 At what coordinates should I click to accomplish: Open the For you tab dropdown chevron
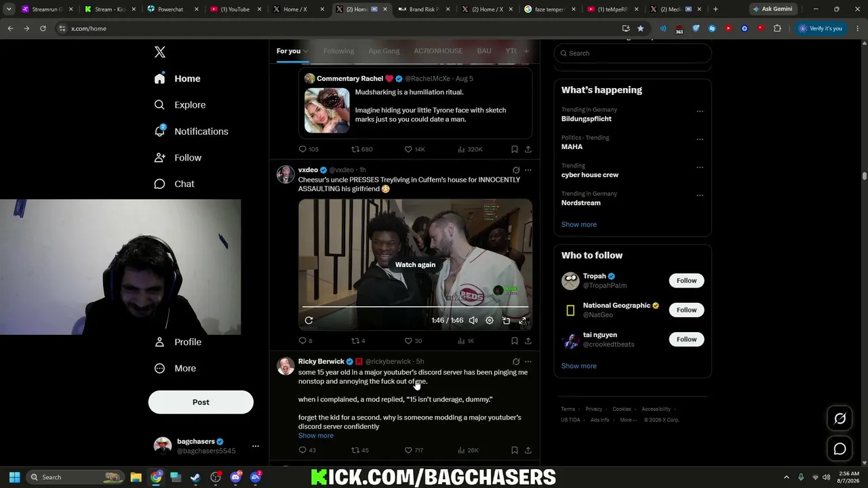point(305,52)
